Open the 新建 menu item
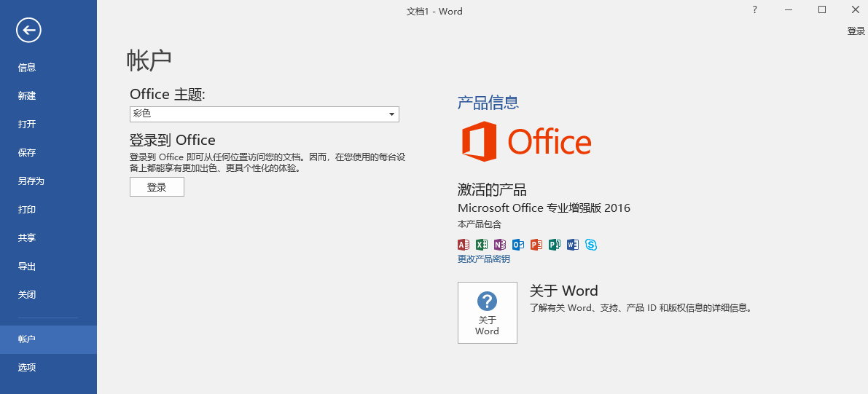Image resolution: width=868 pixels, height=394 pixels. pyautogui.click(x=48, y=95)
